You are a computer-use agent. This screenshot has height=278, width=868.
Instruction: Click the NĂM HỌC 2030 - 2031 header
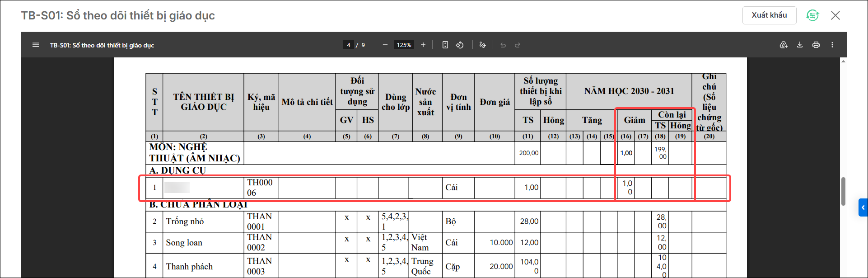[629, 91]
